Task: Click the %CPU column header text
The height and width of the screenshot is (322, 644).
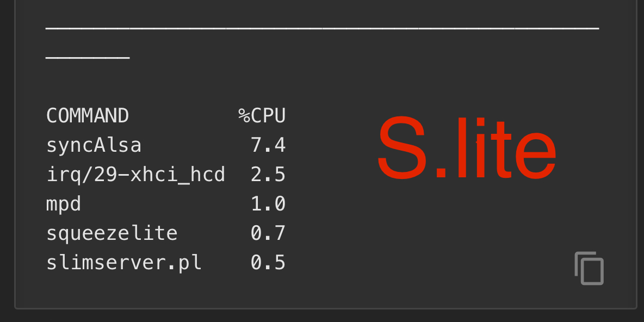Action: tap(262, 116)
